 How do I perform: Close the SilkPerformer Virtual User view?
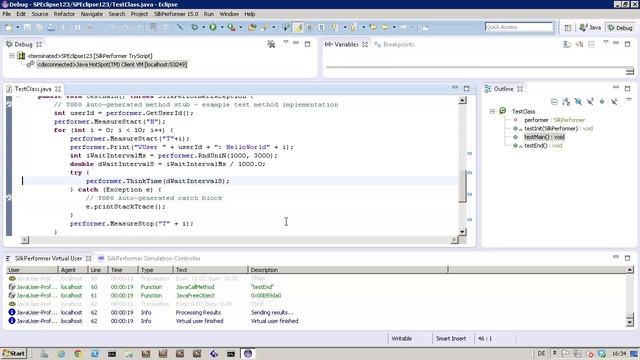click(88, 258)
